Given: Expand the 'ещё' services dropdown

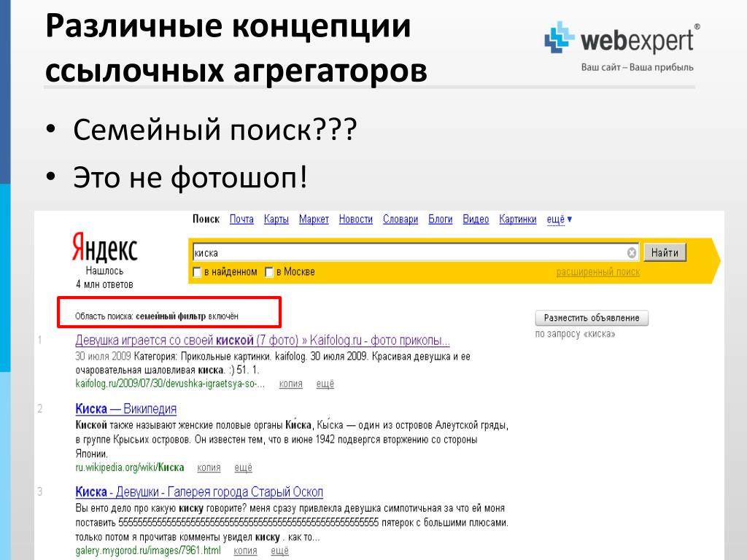Looking at the screenshot, I should tap(560, 219).
